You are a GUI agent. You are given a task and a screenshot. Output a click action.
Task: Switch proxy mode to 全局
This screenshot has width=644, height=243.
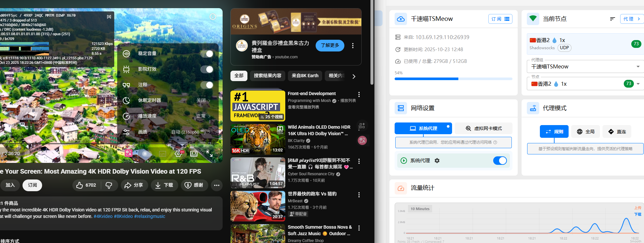pos(586,132)
